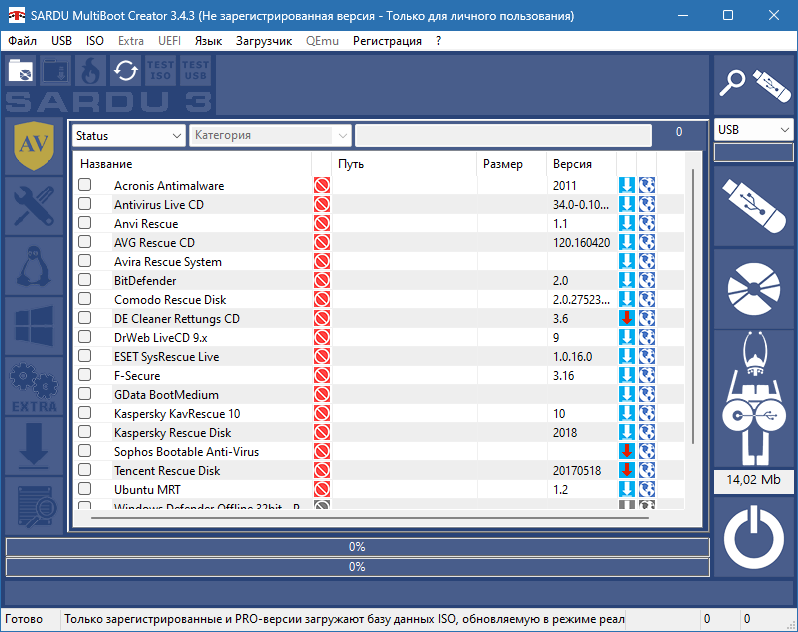Open the ? help menu

pyautogui.click(x=439, y=41)
